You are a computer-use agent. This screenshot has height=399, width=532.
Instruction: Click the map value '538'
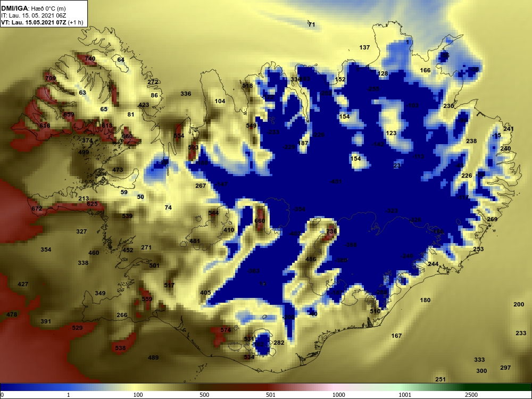(x=120, y=348)
